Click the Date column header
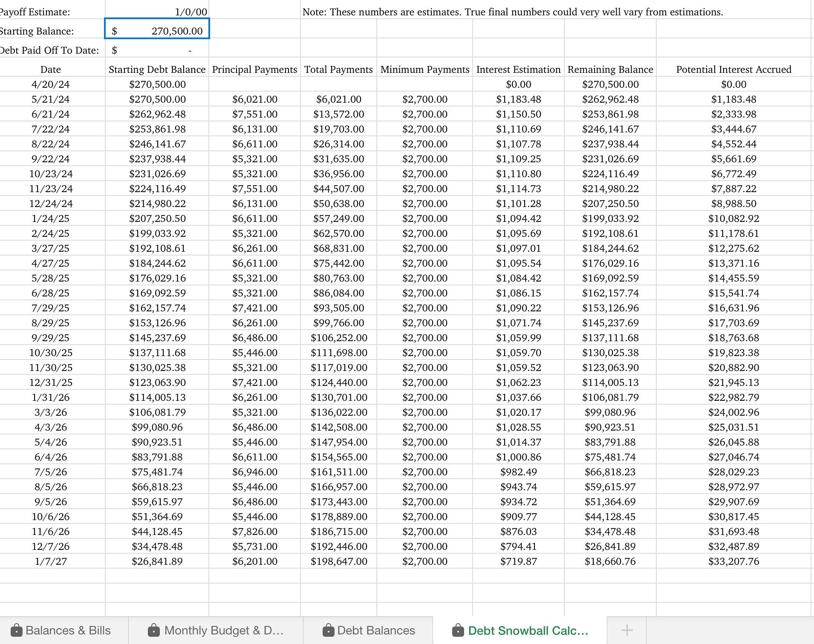The width and height of the screenshot is (814, 644). pos(51,69)
